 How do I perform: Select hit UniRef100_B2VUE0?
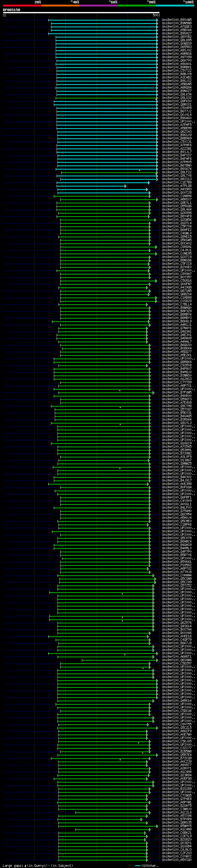(177, 267)
